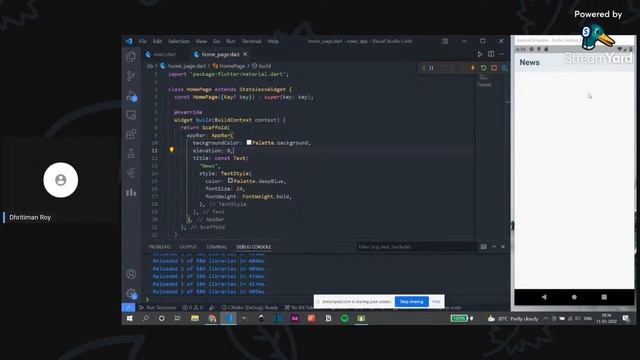Image resolution: width=640 pixels, height=360 pixels.
Task: Open the Terminal menu
Action: 251,41
